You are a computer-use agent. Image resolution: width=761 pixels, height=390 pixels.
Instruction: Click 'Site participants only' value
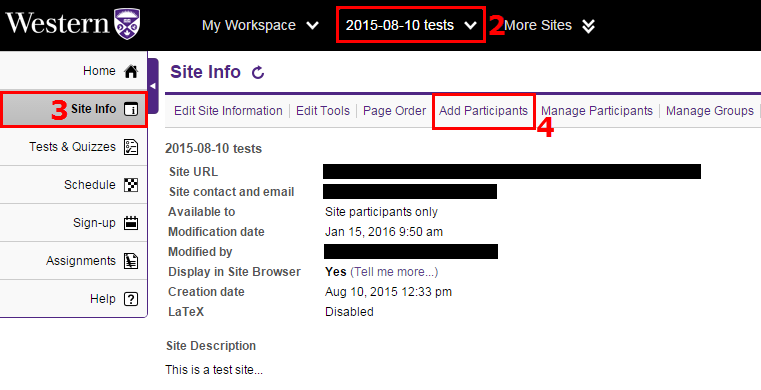click(x=381, y=212)
